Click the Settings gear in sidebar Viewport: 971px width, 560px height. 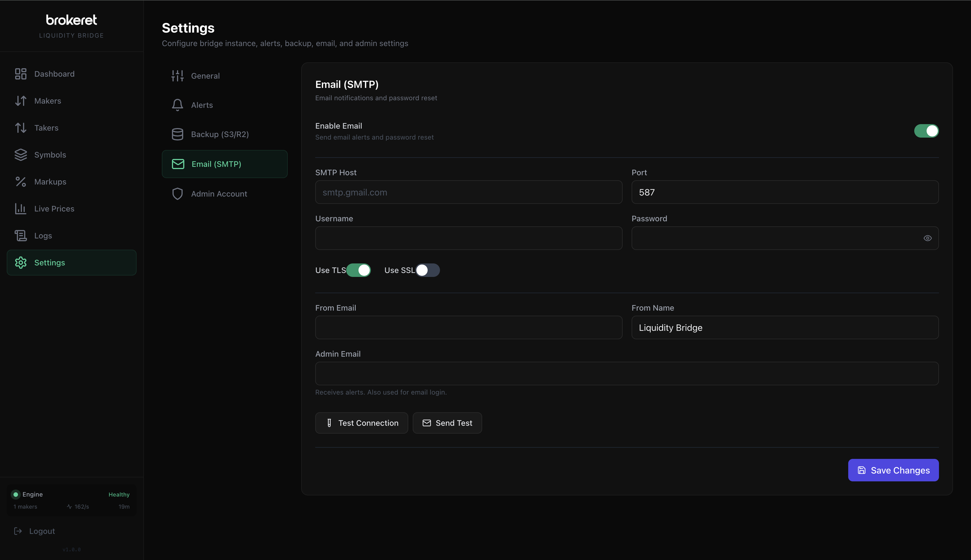click(50, 263)
